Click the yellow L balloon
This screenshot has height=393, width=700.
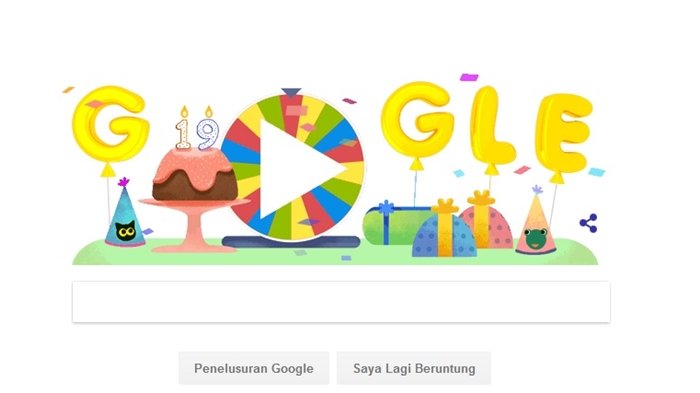[491, 125]
